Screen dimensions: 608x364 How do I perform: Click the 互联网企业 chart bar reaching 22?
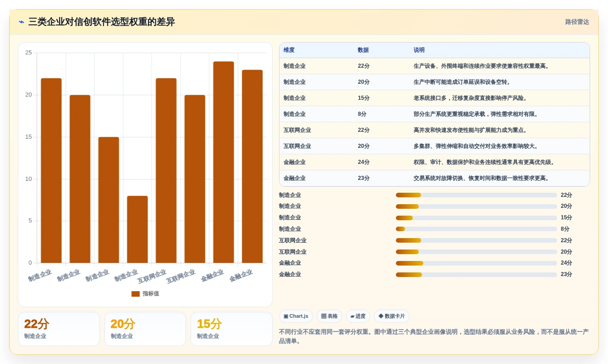click(166, 170)
